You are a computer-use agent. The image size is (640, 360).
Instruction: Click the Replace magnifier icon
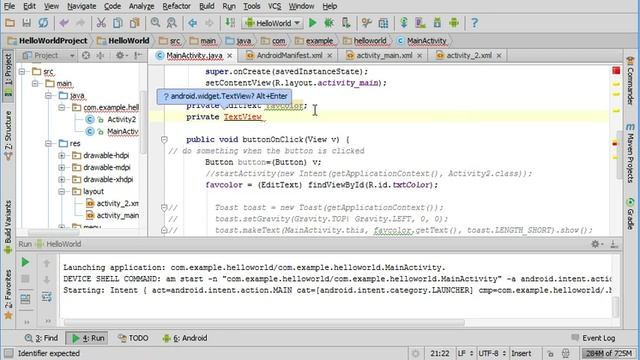[172, 23]
